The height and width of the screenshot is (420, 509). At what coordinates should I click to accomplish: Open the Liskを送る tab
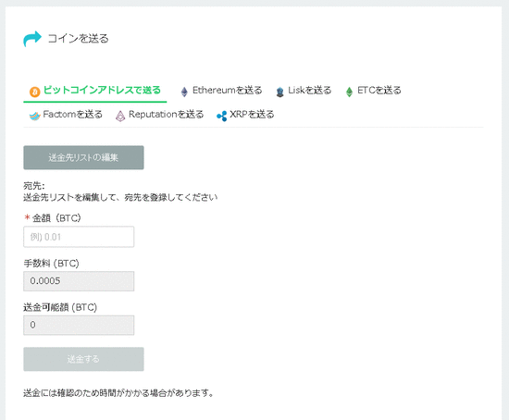coord(304,91)
